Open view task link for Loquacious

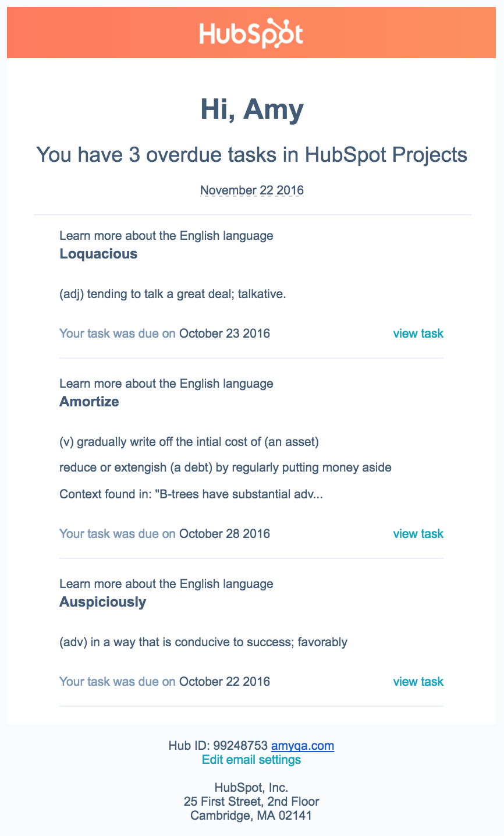pos(418,334)
